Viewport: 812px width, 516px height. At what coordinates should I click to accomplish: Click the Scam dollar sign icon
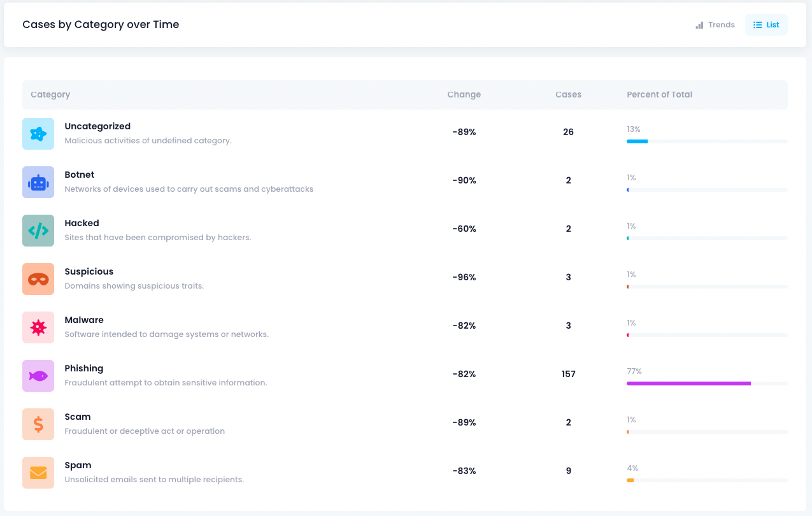[38, 424]
